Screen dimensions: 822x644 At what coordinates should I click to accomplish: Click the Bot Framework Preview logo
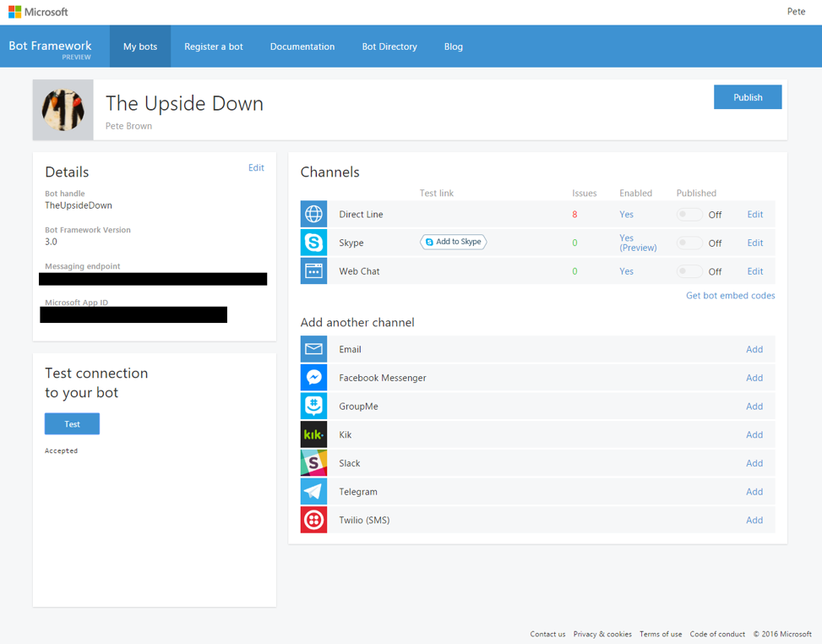51,49
